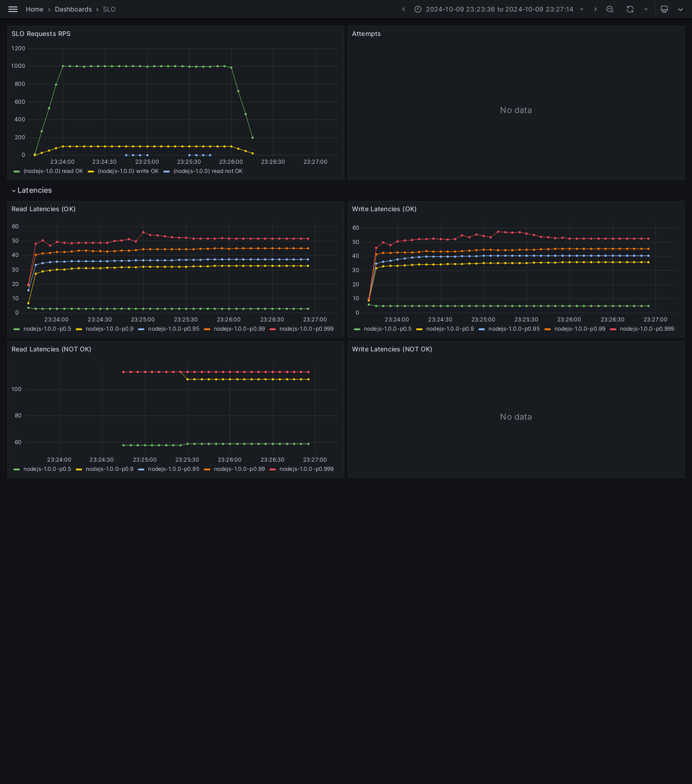Click No data text in Write Latencies (NOT OK)
The width and height of the screenshot is (692, 784).
pyautogui.click(x=516, y=417)
